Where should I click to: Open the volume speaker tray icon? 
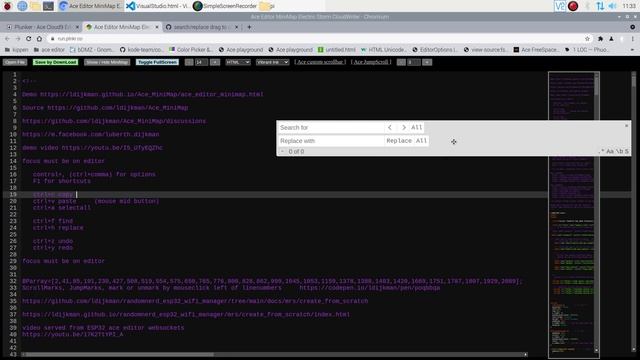(x=612, y=6)
